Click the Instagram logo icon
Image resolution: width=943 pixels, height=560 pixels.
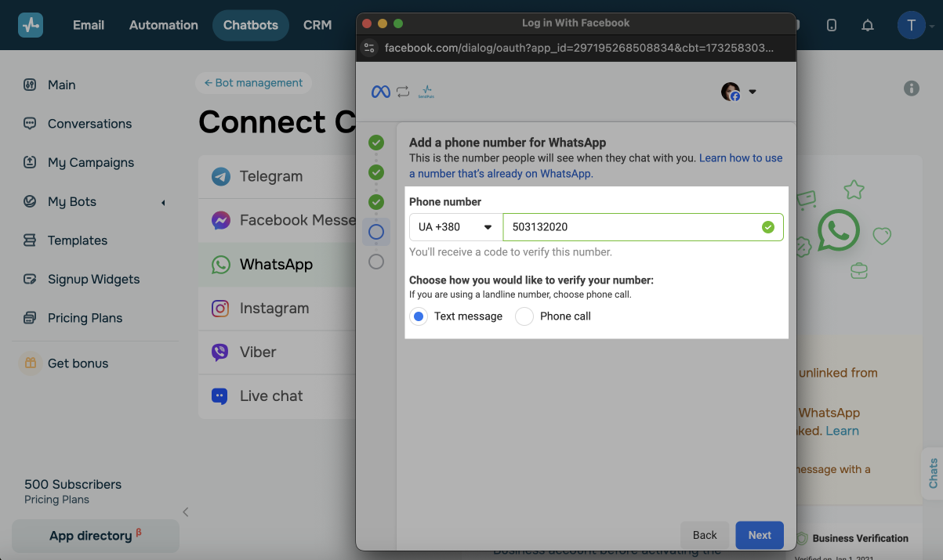[x=220, y=308]
